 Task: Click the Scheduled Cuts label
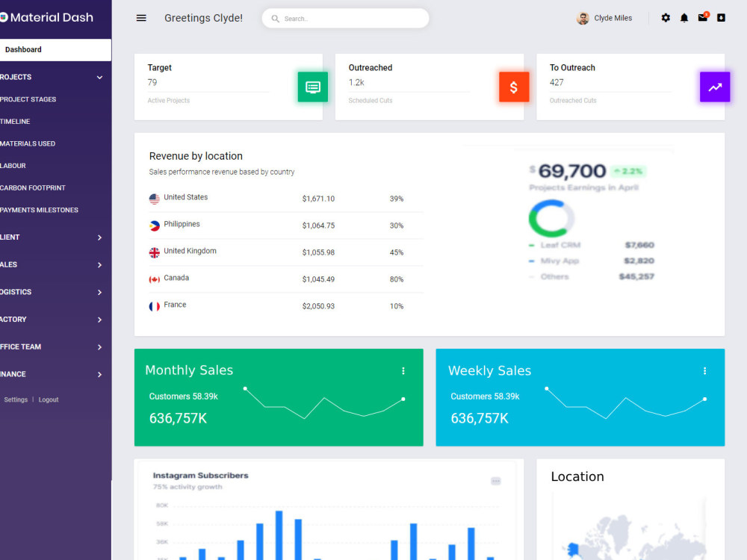pos(371,101)
